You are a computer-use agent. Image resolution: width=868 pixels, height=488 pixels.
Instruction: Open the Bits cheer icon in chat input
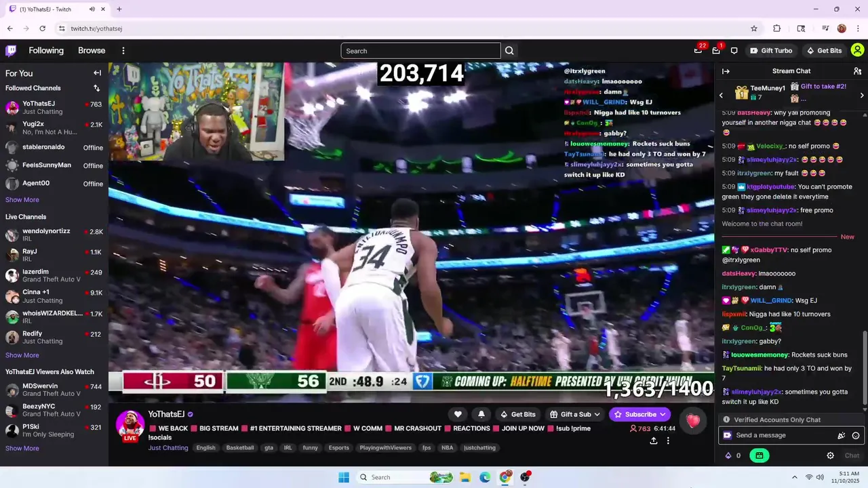(x=842, y=436)
